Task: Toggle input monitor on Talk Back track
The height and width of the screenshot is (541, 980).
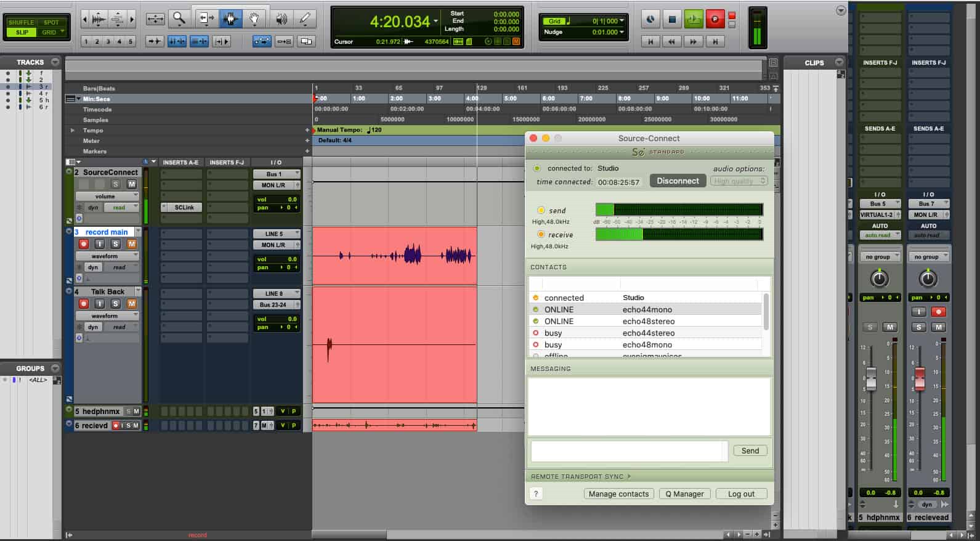Action: [99, 304]
